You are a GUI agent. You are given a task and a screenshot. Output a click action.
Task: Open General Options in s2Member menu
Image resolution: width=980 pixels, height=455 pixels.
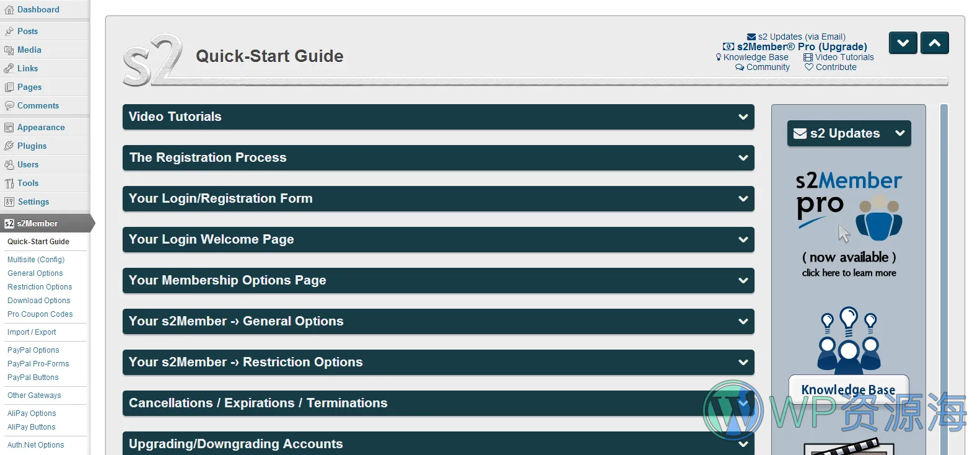click(x=35, y=273)
